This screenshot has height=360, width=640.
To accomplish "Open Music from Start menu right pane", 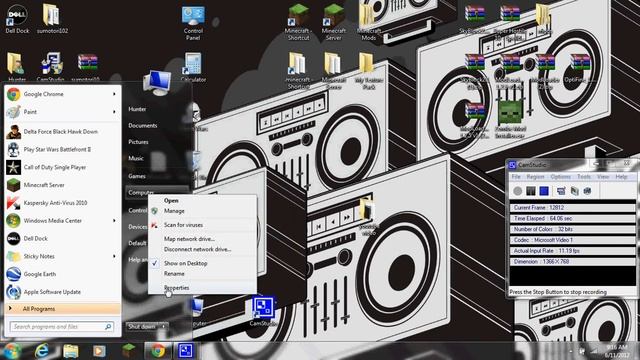I will [136, 158].
